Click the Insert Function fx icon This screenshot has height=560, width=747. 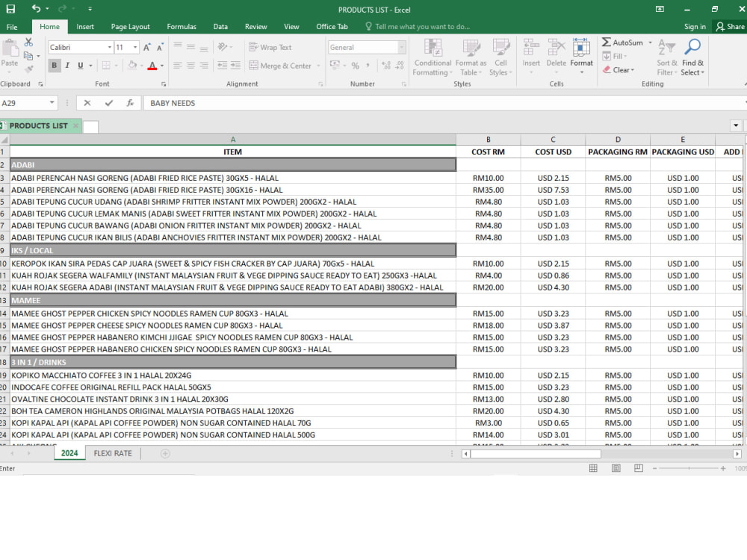[130, 103]
